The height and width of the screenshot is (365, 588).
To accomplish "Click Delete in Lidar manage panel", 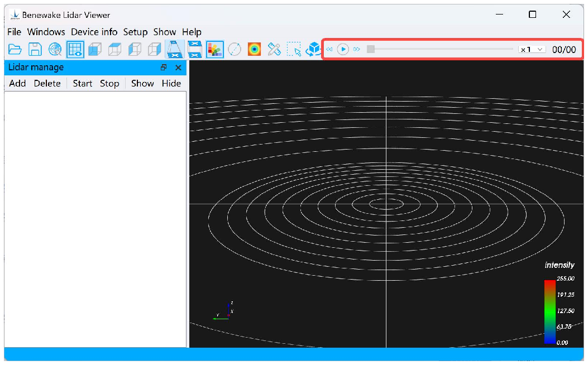I will (47, 83).
